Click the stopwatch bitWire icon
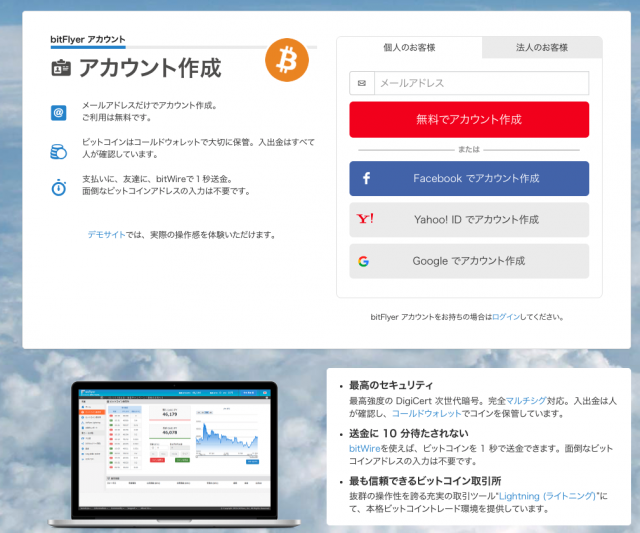 point(59,187)
